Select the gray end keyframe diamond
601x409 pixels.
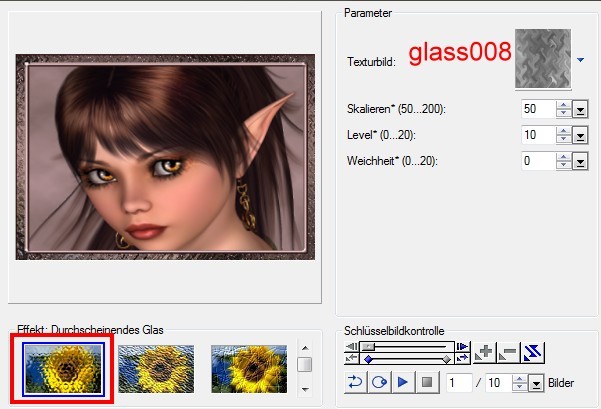click(447, 359)
